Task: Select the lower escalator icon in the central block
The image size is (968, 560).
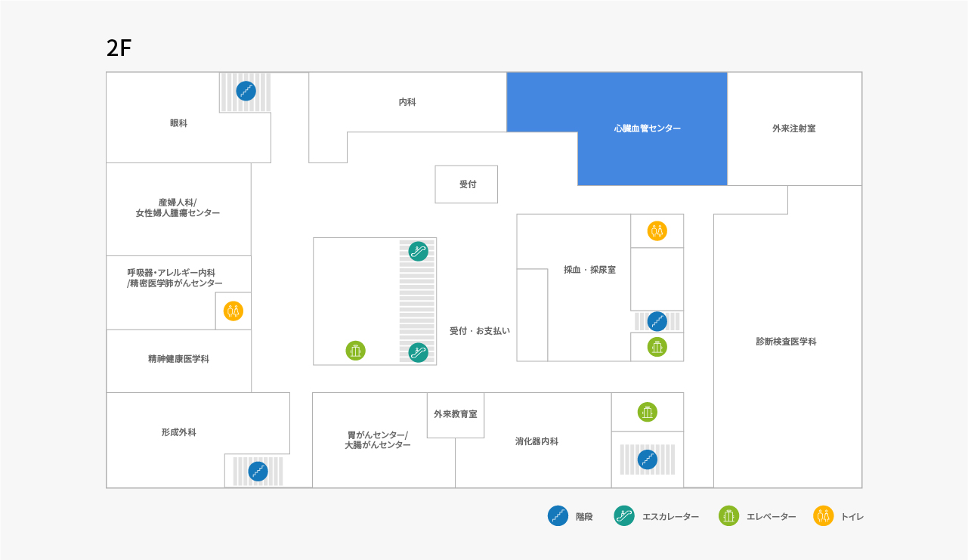Action: 419,352
